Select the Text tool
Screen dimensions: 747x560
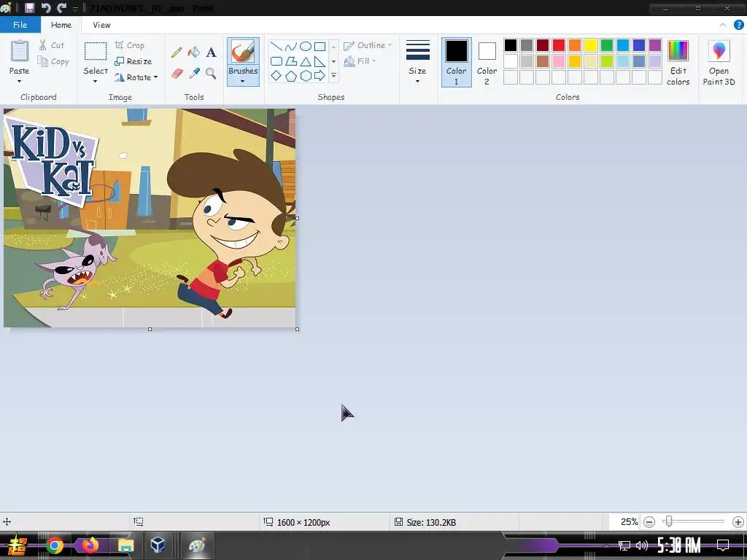[211, 52]
